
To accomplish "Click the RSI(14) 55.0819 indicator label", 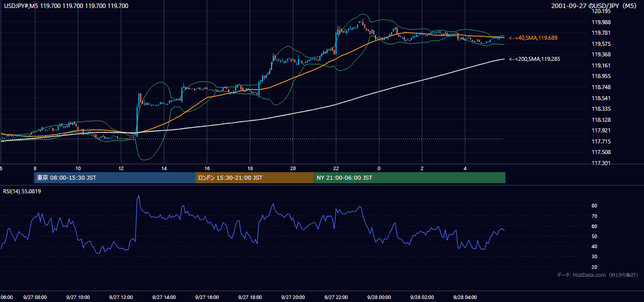I will (x=22, y=191).
